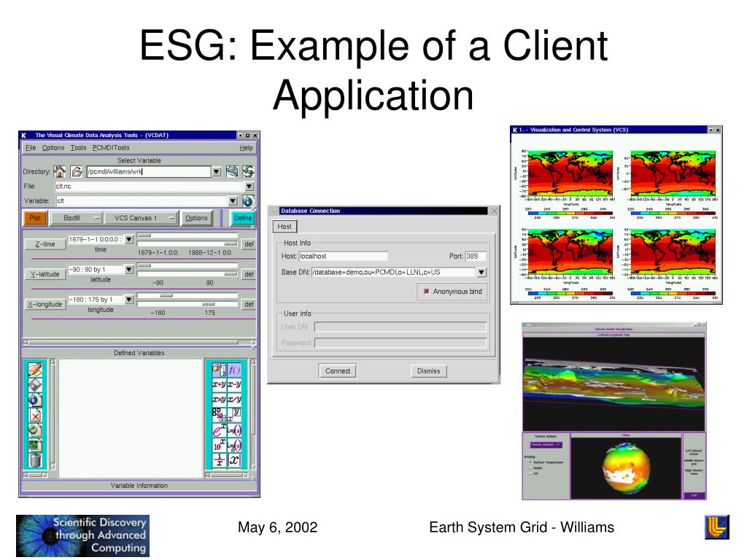Click the cyan Define button
Viewport: 747px width, 560px height.
242,218
